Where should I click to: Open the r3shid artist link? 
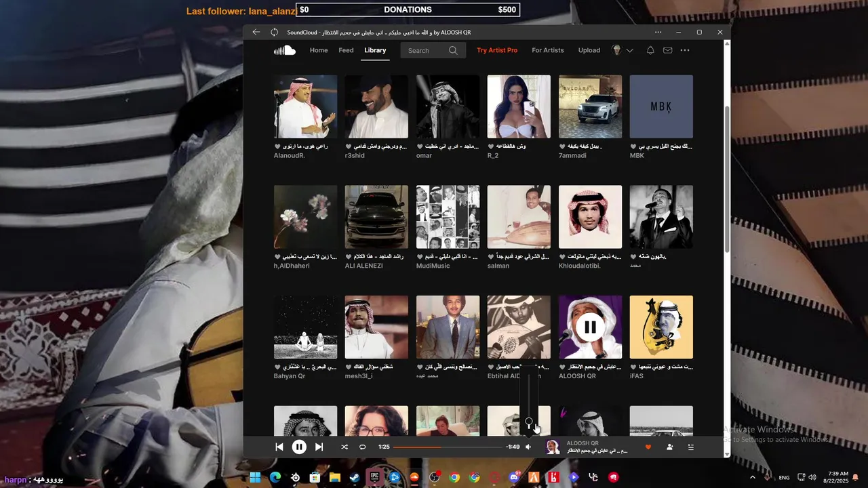pyautogui.click(x=355, y=156)
